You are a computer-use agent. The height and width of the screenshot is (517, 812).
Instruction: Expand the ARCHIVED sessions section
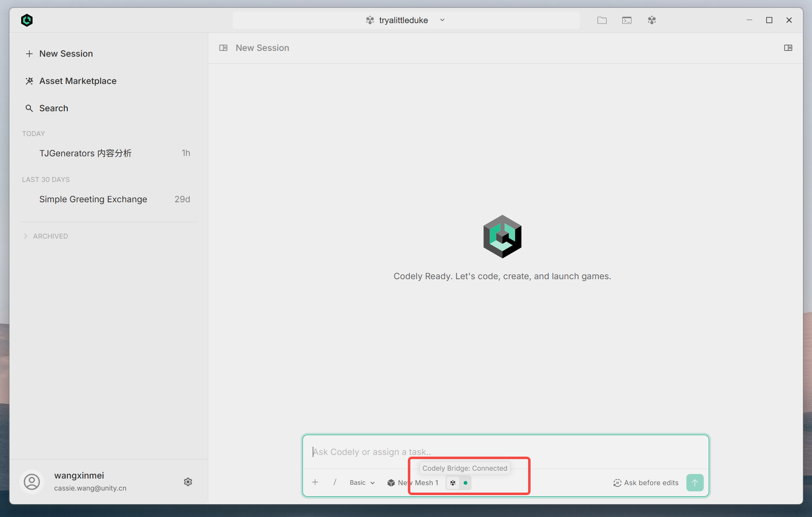pyautogui.click(x=45, y=236)
